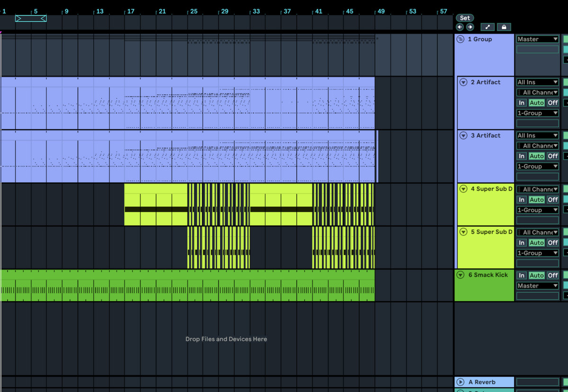The image size is (568, 392).
Task: Click the loop brace in the timeline
Action: 31,18
